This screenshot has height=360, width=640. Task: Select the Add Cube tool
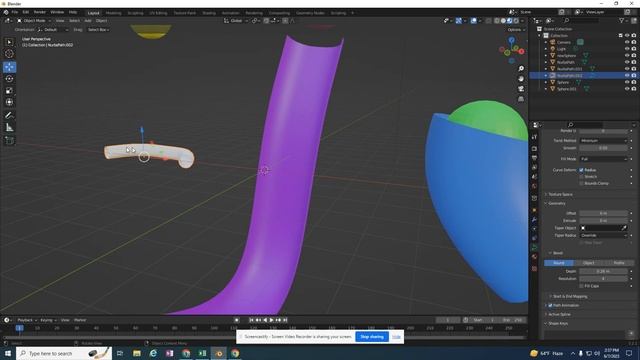[x=9, y=141]
